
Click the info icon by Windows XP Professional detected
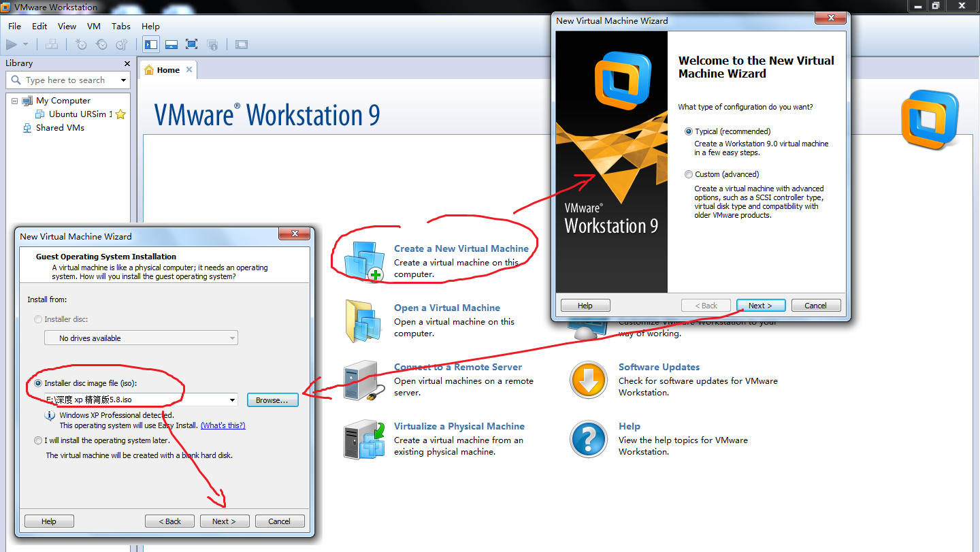[50, 415]
